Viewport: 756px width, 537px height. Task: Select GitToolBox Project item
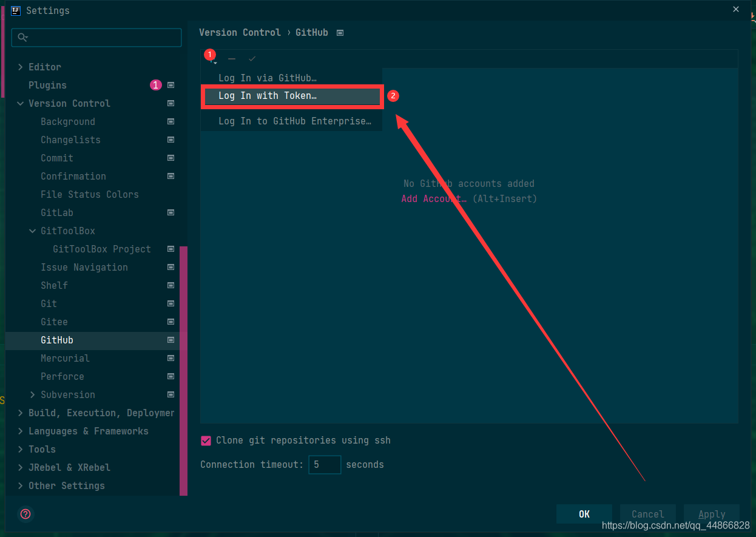click(x=102, y=249)
